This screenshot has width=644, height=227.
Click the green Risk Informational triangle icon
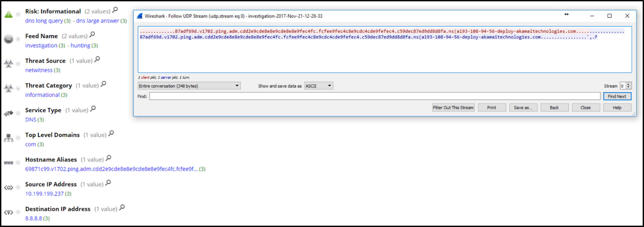tap(8, 14)
